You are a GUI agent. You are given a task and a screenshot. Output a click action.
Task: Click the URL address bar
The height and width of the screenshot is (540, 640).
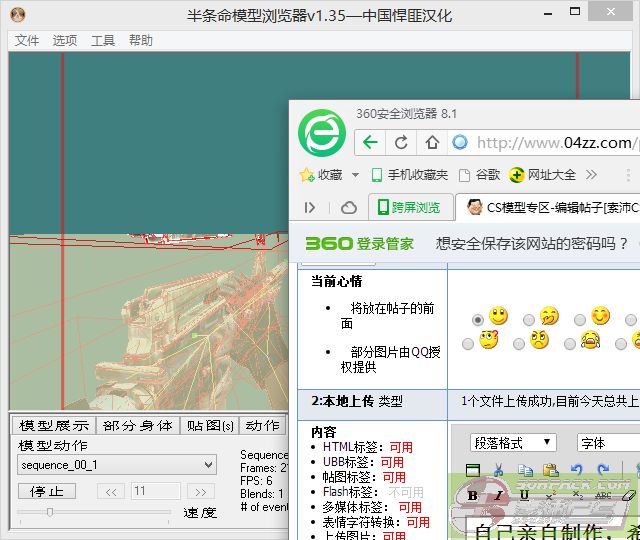tap(555, 142)
